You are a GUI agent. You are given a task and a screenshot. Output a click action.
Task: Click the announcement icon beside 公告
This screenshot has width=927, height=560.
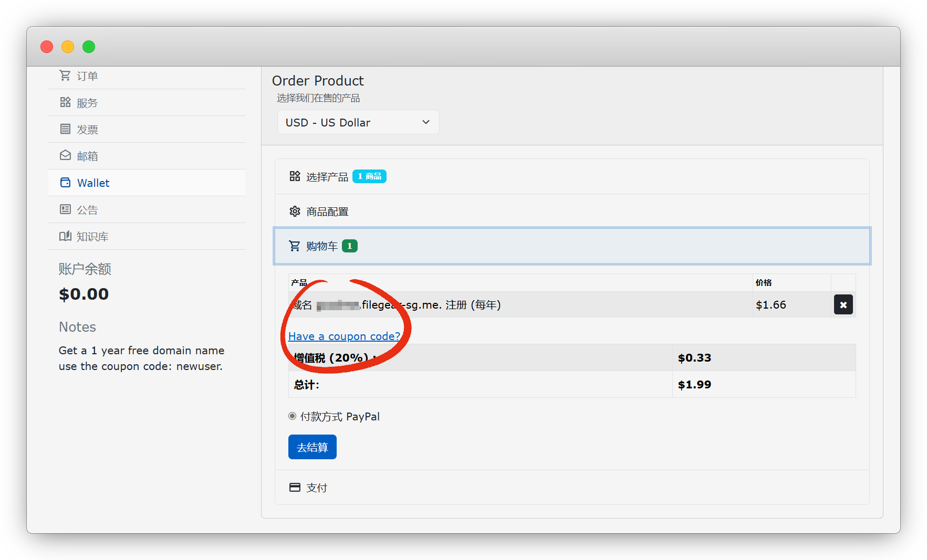coord(65,209)
